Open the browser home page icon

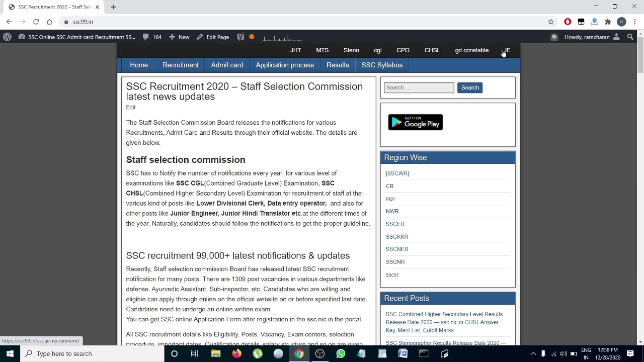coord(49,22)
